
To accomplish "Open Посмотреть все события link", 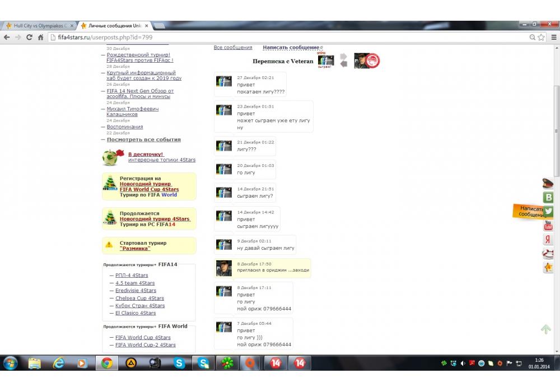I will coord(144,139).
